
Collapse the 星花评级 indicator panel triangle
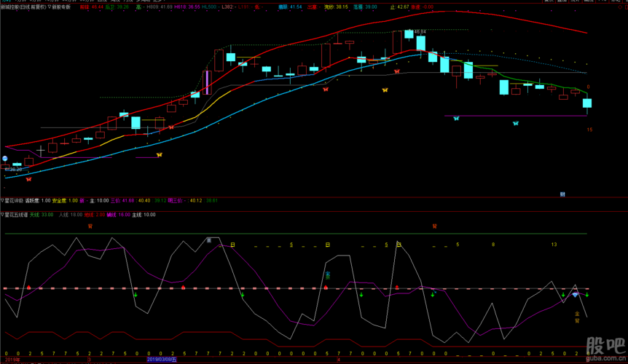coord(2,201)
